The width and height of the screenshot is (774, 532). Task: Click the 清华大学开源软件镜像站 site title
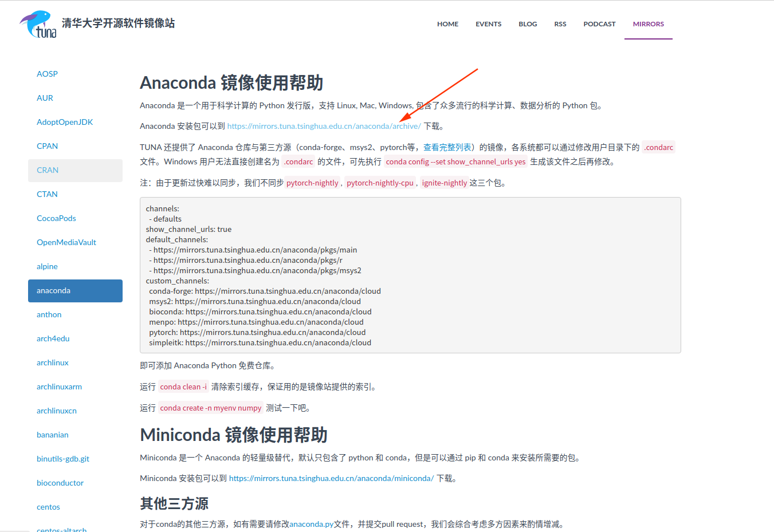click(118, 23)
